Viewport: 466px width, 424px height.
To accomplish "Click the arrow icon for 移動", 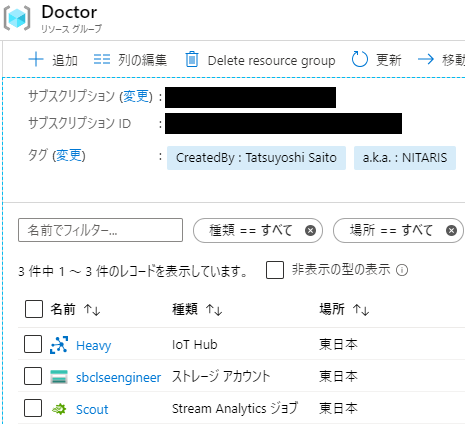I will [x=426, y=59].
